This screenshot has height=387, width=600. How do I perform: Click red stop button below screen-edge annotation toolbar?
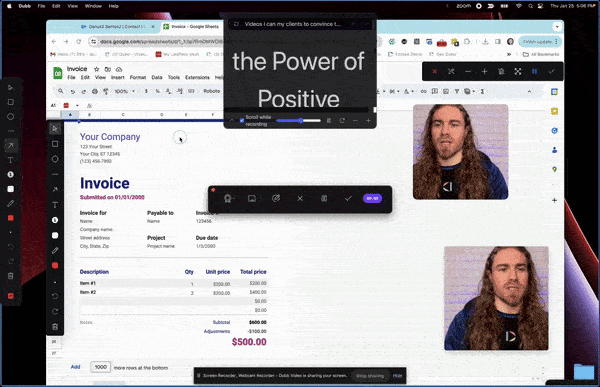click(x=11, y=296)
